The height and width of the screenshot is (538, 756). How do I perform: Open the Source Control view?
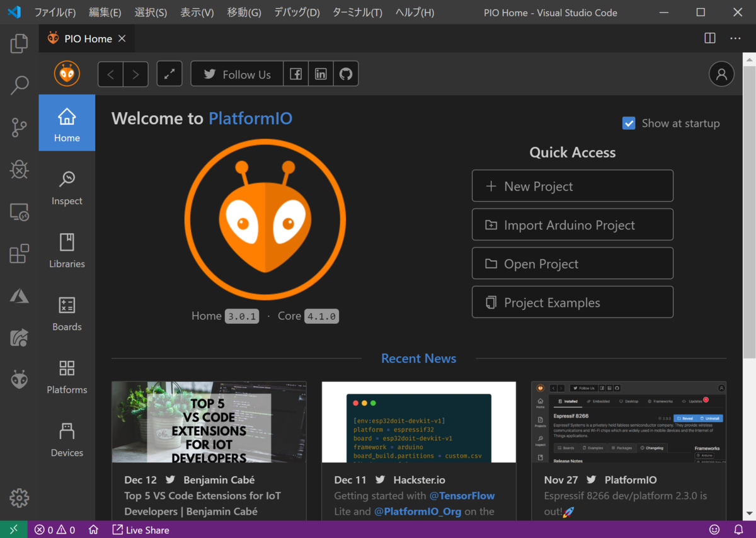point(20,128)
